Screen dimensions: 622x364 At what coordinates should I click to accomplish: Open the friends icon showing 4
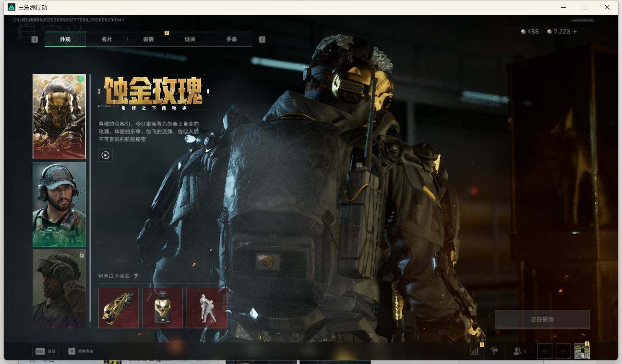pyautogui.click(x=520, y=351)
